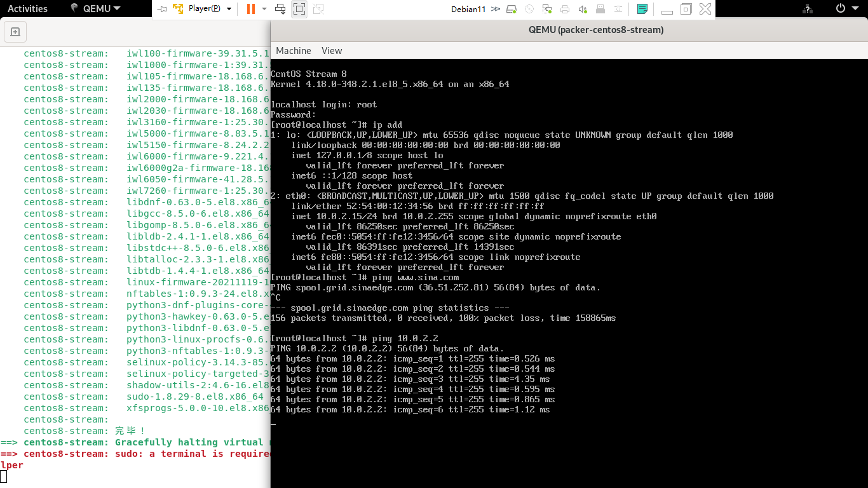868x488 pixels.
Task: Click the icmp_seq=3 ping reply line
Action: 410,379
